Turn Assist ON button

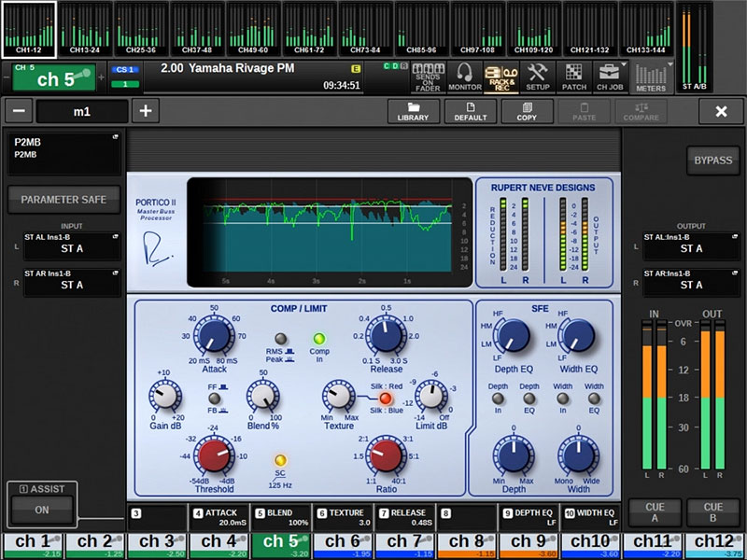(x=42, y=510)
